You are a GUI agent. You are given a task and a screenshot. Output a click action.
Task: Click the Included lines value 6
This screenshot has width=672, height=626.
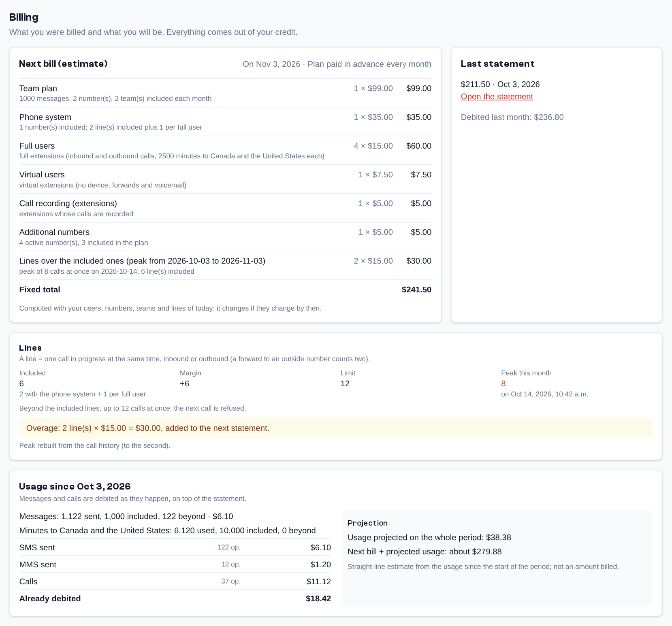(x=21, y=383)
